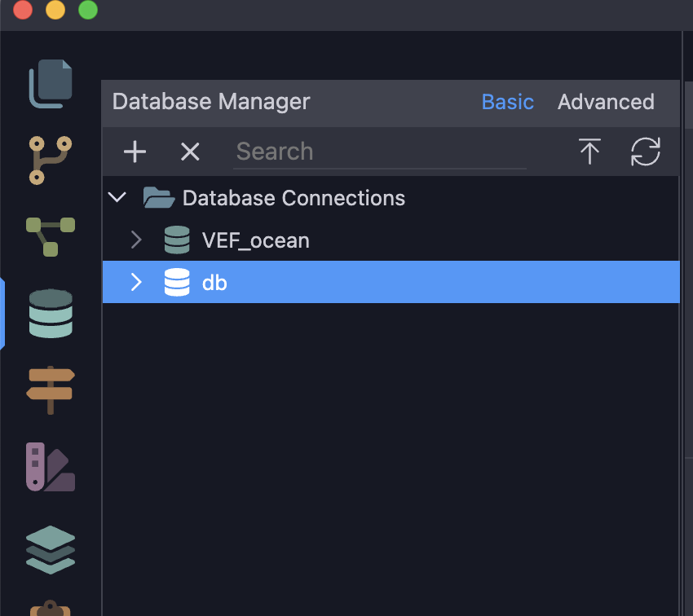Minimize the window with yellow button
The image size is (693, 616).
click(x=55, y=10)
